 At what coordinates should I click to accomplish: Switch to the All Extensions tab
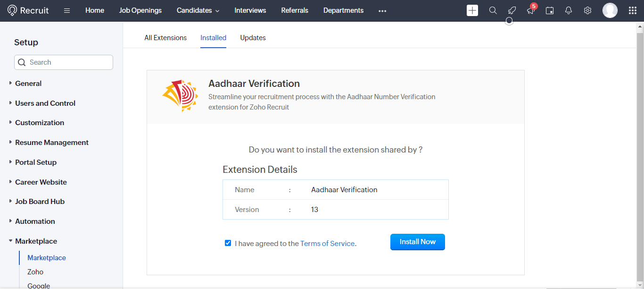tap(165, 38)
